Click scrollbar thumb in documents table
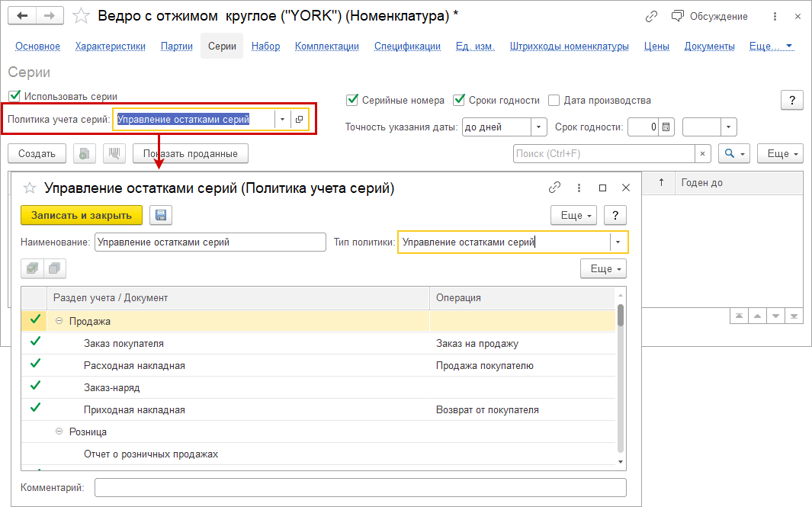The height and width of the screenshot is (507, 812). [621, 316]
